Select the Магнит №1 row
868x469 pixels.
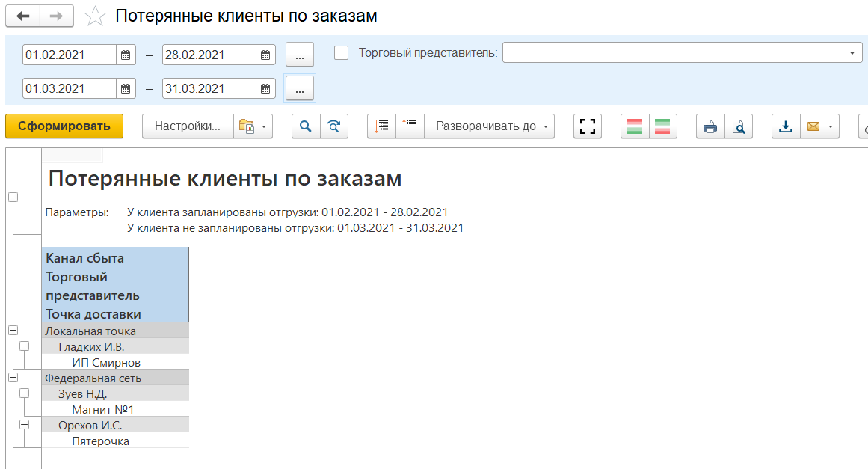(102, 409)
